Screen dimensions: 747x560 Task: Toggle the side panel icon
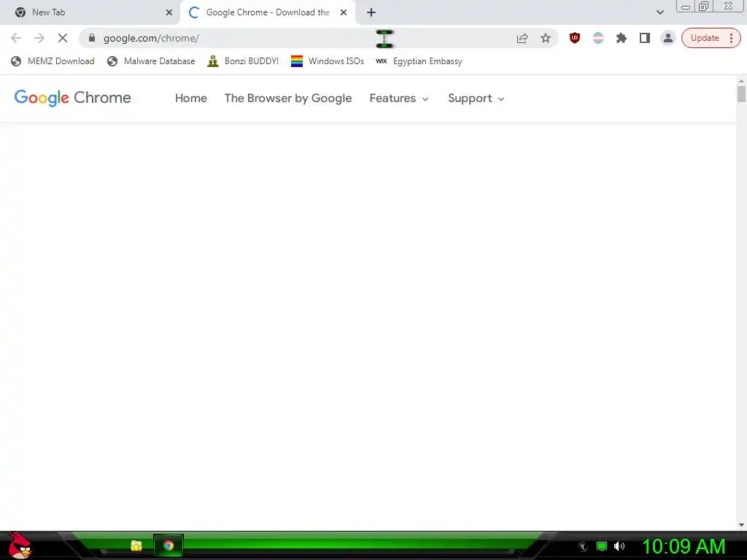[x=645, y=38]
